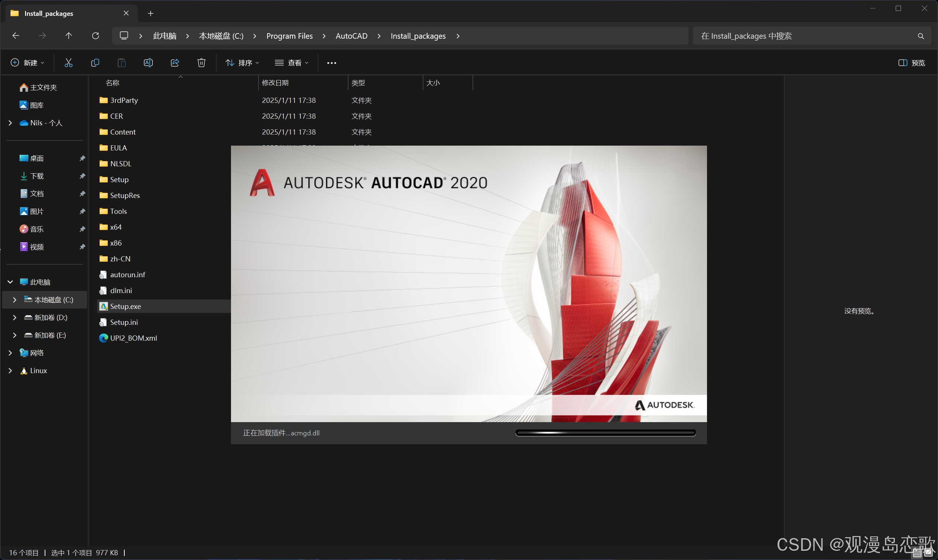This screenshot has width=938, height=560.
Task: Click the back navigation arrow
Action: point(16,36)
